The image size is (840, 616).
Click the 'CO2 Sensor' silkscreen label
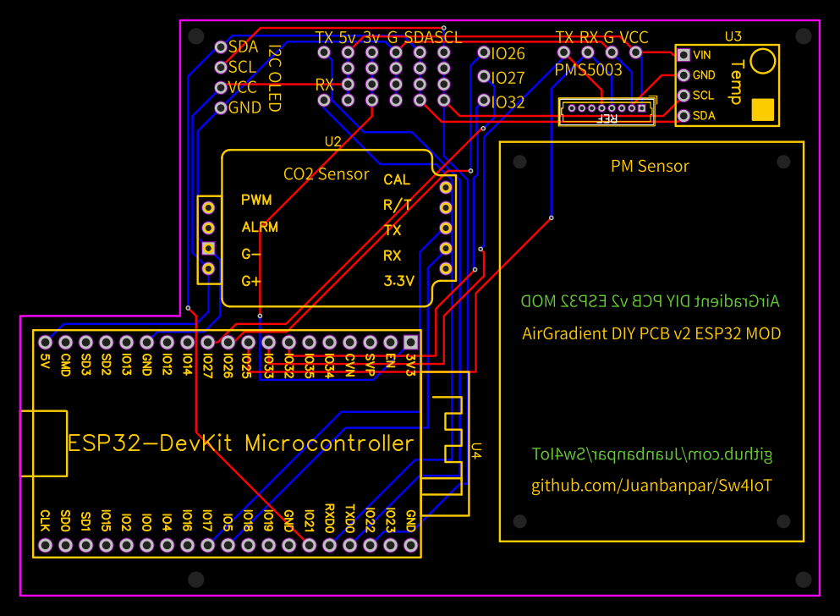point(327,174)
